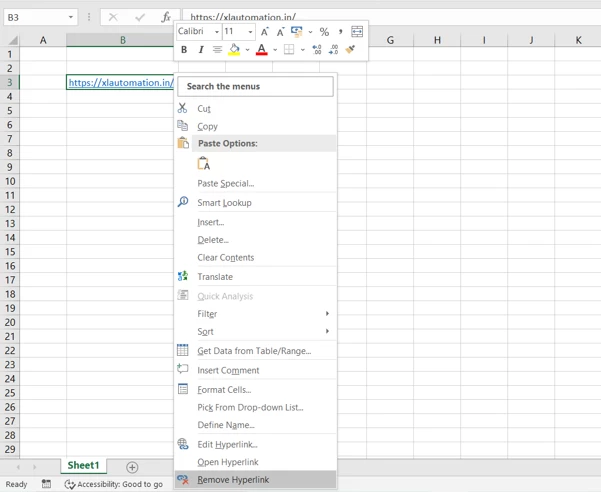Click the Search the menus box
This screenshot has height=492, width=601.
(255, 87)
